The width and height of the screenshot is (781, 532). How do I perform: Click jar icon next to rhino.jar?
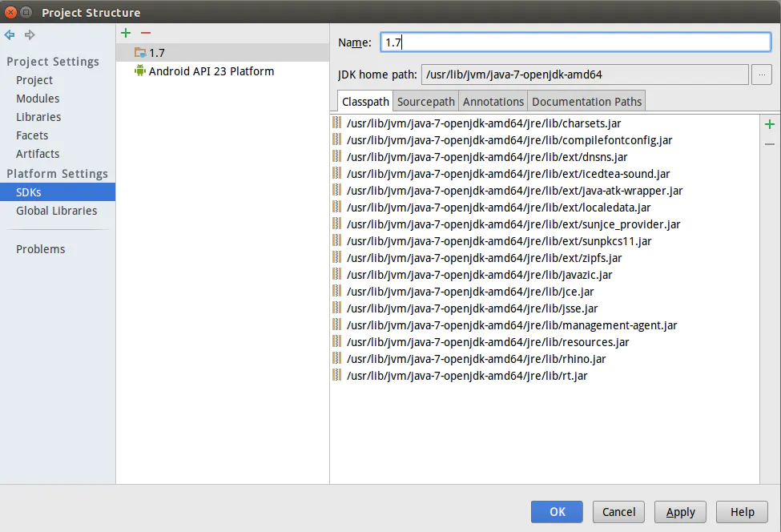337,358
